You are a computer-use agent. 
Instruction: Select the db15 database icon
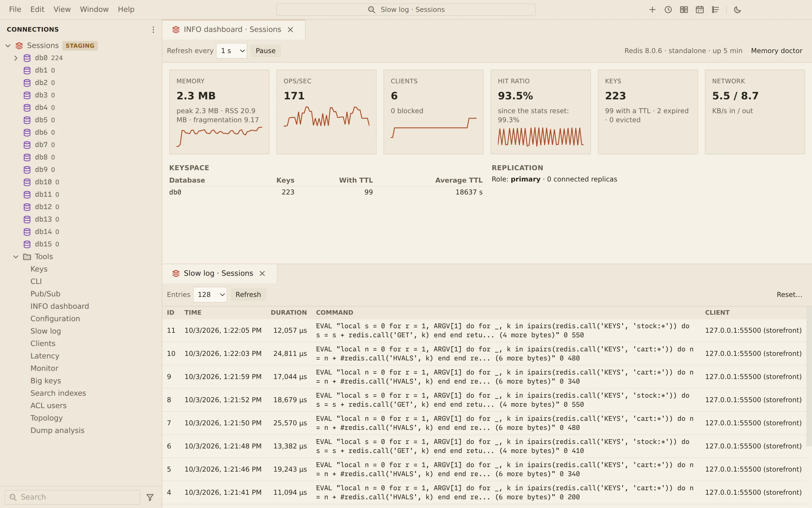pyautogui.click(x=27, y=244)
